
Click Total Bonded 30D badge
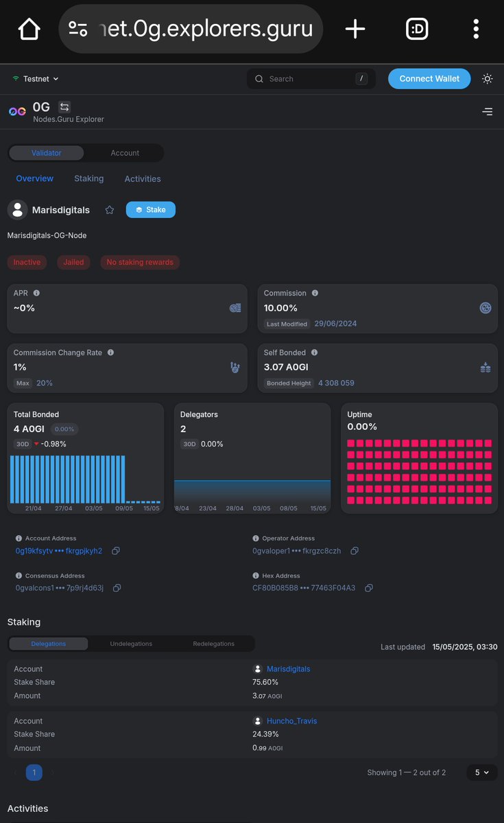click(23, 444)
